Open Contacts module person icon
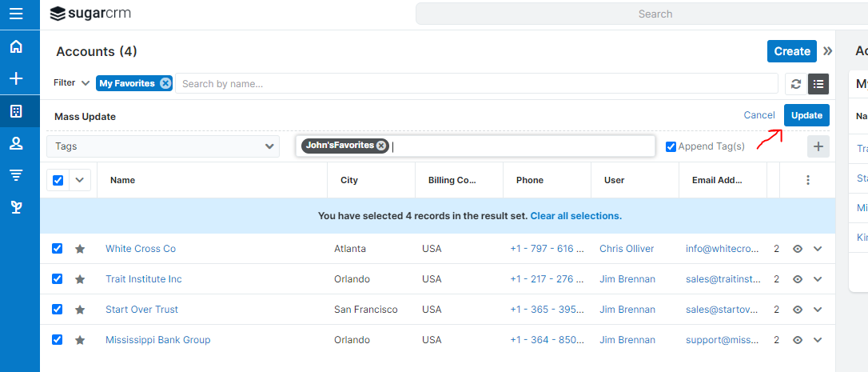This screenshot has height=372, width=868. [16, 143]
